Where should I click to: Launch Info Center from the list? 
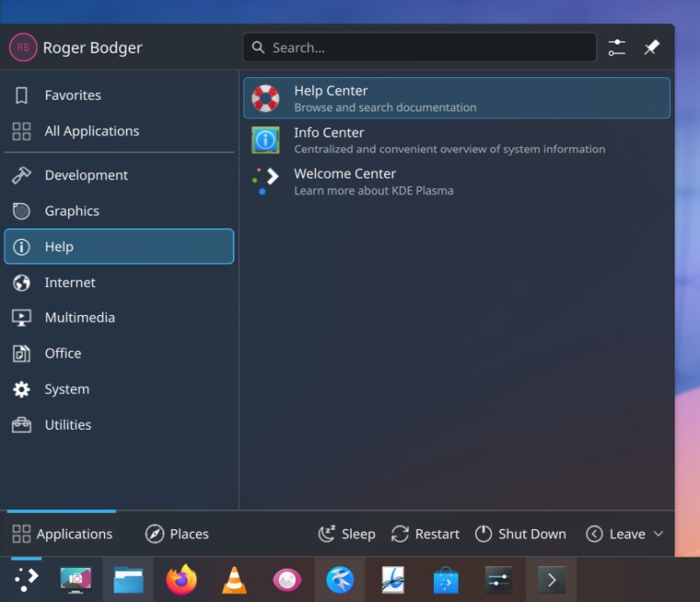click(x=456, y=140)
